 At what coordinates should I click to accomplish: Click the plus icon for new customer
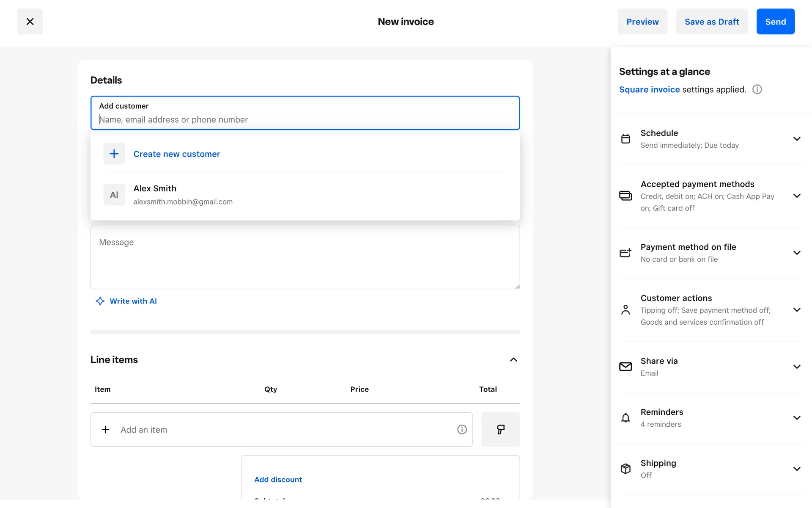click(114, 154)
